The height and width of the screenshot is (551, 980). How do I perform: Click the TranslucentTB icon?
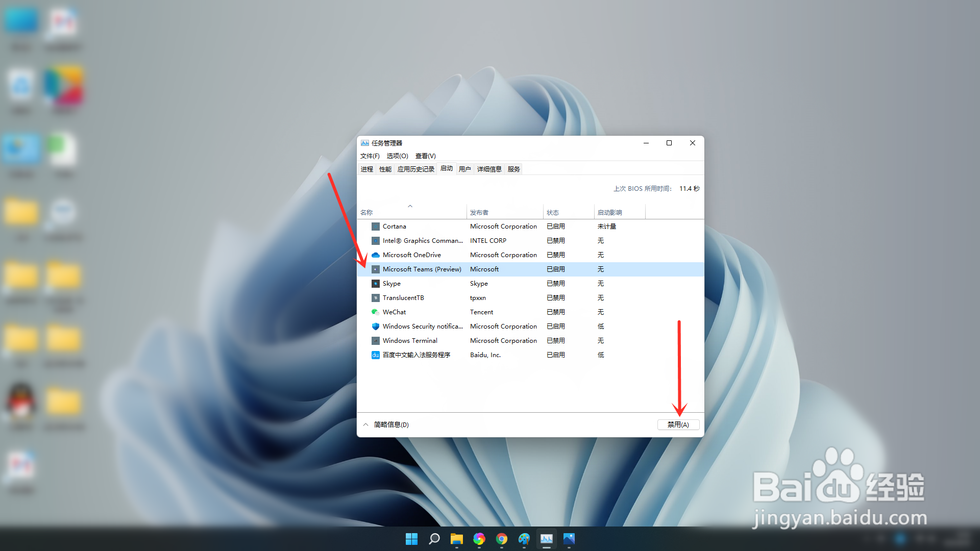[376, 298]
